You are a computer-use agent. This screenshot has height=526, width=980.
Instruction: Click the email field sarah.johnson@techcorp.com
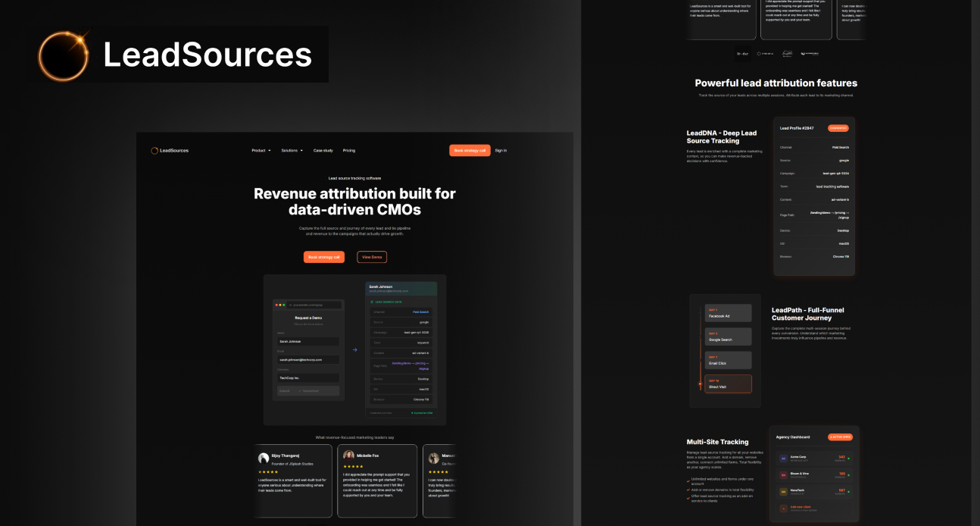307,359
